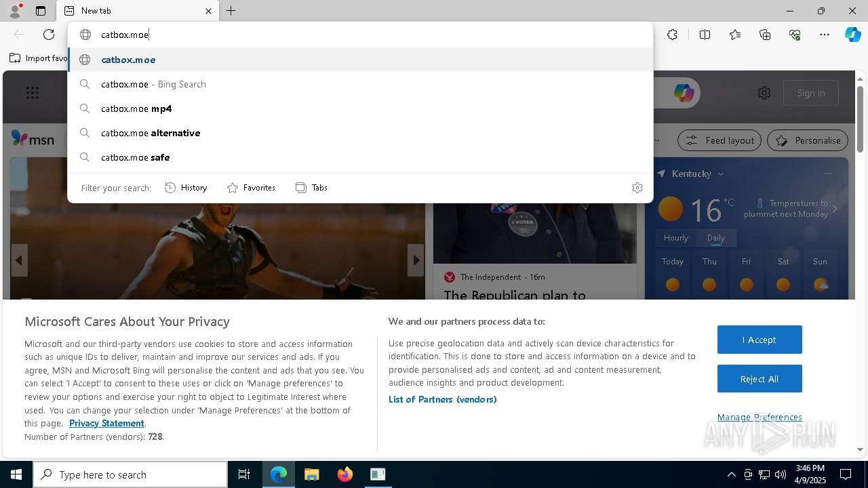
Task: Click Import favorites bookmark bar item
Action: (39, 58)
